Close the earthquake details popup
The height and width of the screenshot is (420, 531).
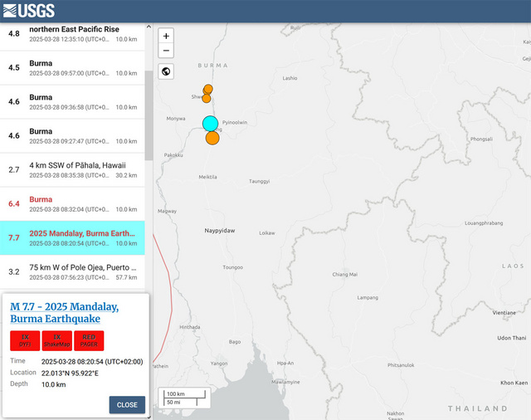click(127, 405)
